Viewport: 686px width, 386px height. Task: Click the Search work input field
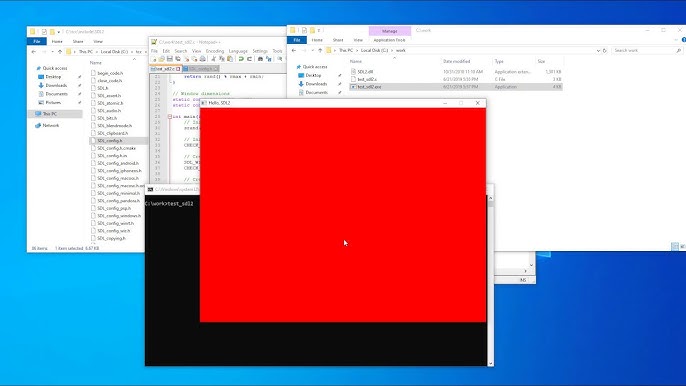click(647, 50)
